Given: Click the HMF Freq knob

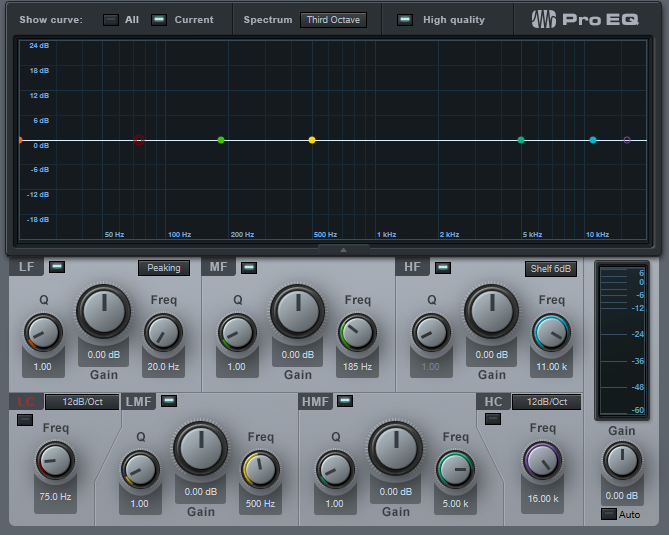Looking at the screenshot, I should point(455,470).
